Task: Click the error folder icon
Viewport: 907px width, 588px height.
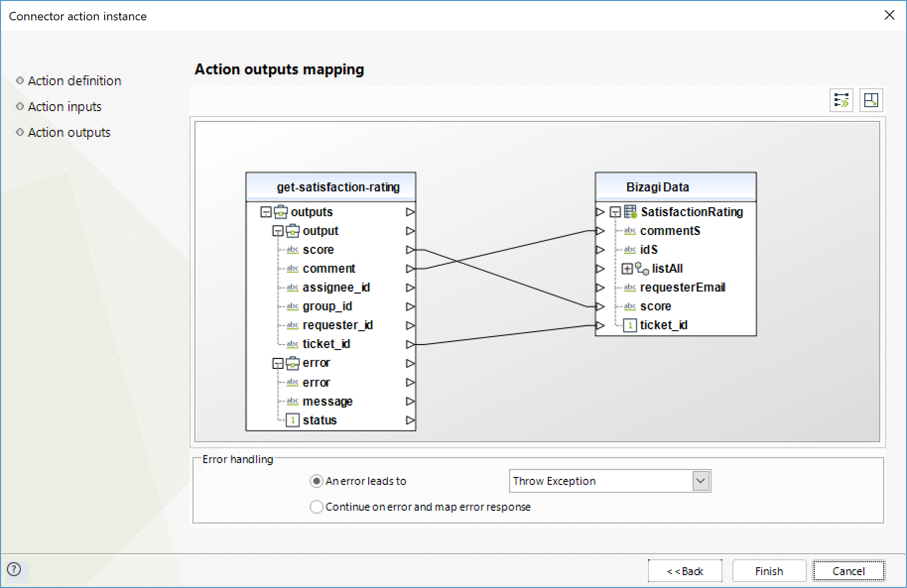Action: (293, 363)
